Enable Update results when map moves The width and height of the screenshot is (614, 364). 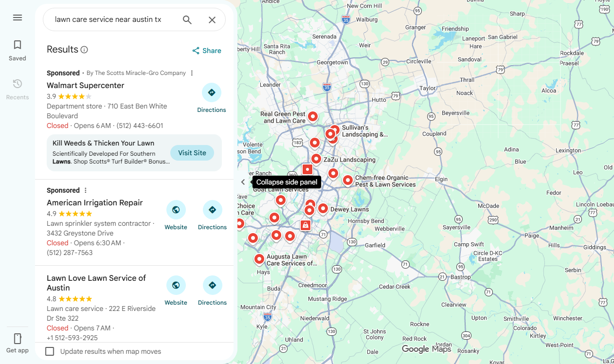point(50,351)
